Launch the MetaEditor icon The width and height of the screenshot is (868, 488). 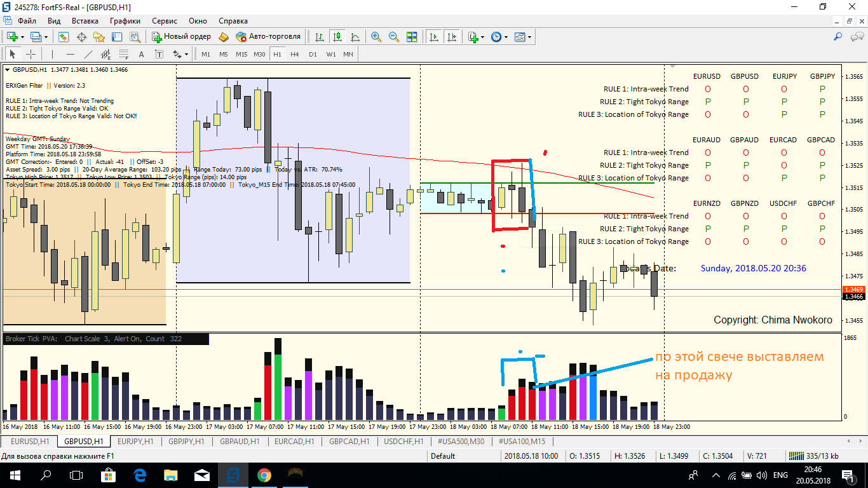coord(223,37)
